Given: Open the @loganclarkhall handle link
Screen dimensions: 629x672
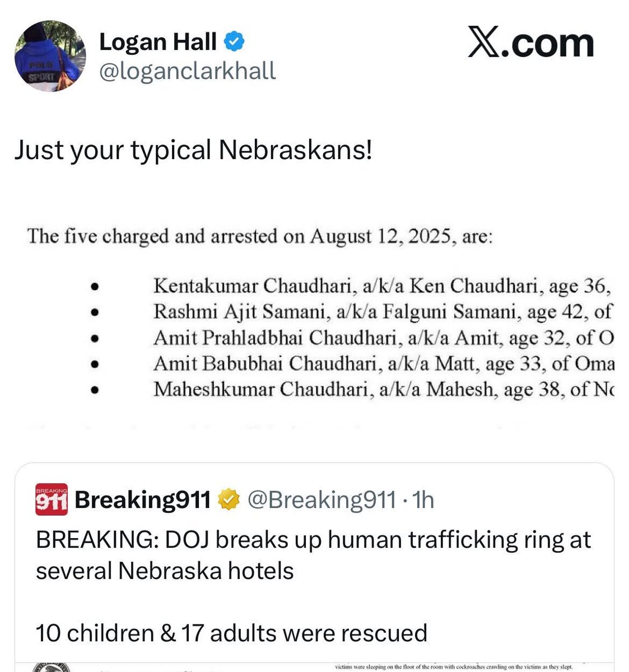Looking at the screenshot, I should [187, 71].
